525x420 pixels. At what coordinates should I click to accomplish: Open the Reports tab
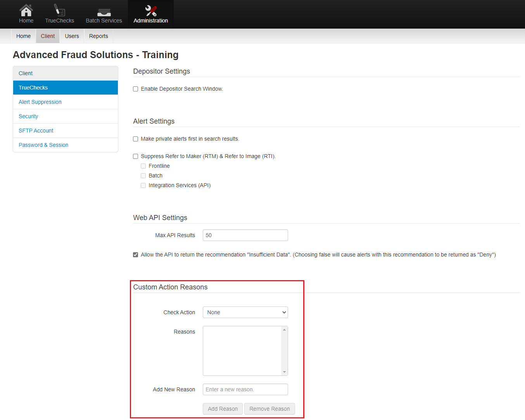(98, 36)
